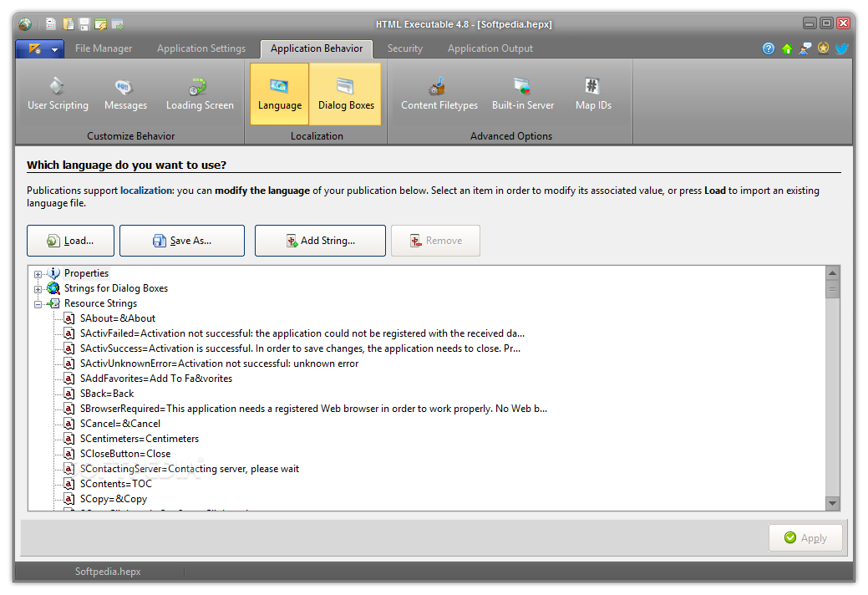
Task: Click the tree scrollbar down arrow
Action: 832,503
